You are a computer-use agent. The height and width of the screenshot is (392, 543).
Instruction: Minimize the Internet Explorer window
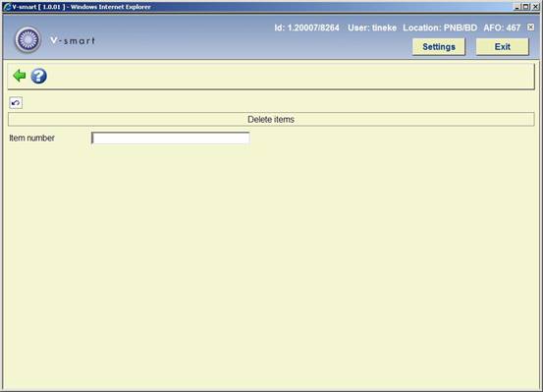tap(517, 7)
